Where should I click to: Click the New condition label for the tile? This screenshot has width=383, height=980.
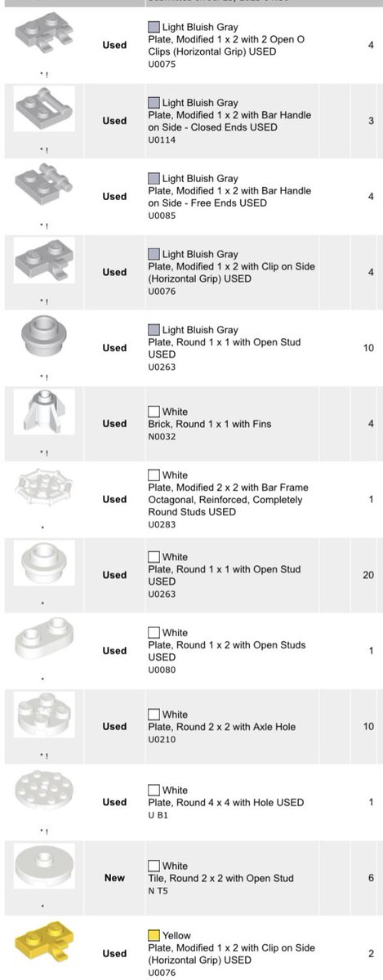pyautogui.click(x=114, y=878)
